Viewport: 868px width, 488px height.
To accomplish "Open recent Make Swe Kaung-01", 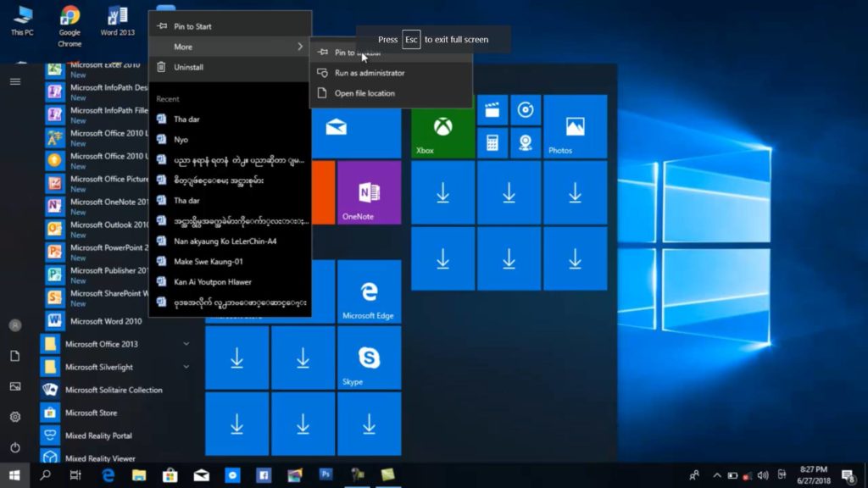I will point(230,262).
